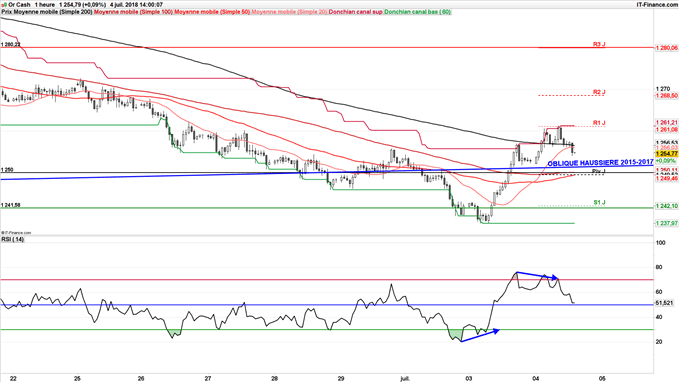
Task: Select Moyenne mobile (Simple 100) legend entry
Action: [x=133, y=12]
